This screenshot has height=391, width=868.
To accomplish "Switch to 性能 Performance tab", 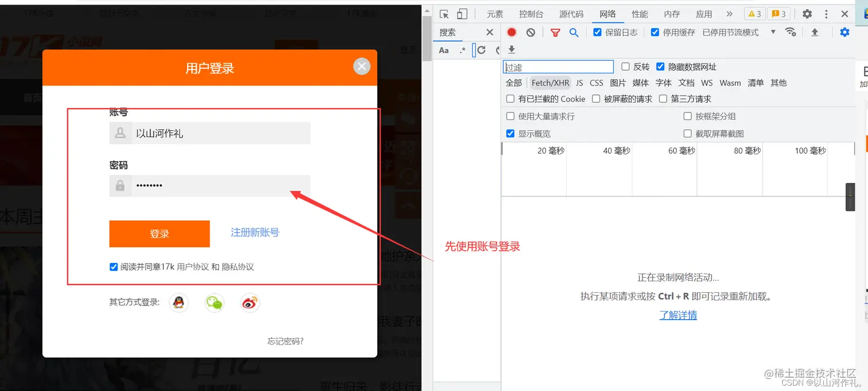I will tap(640, 14).
